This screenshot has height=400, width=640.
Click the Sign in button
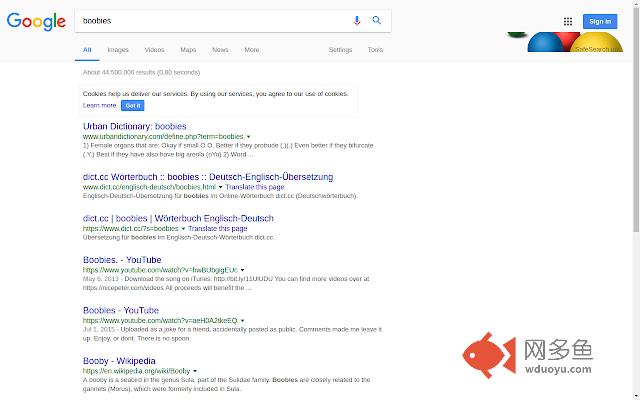coord(600,21)
